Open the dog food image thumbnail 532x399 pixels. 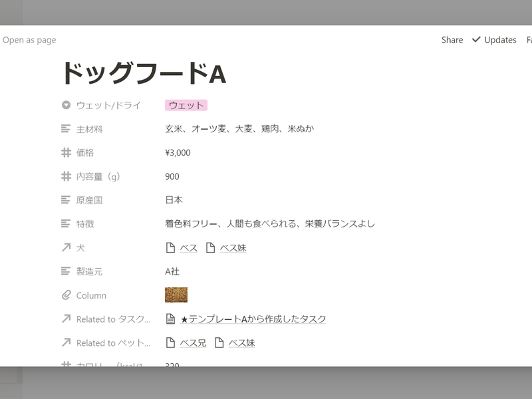pyautogui.click(x=176, y=295)
